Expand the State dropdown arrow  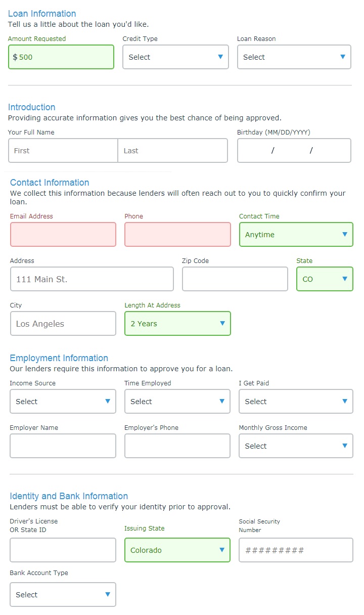click(345, 279)
